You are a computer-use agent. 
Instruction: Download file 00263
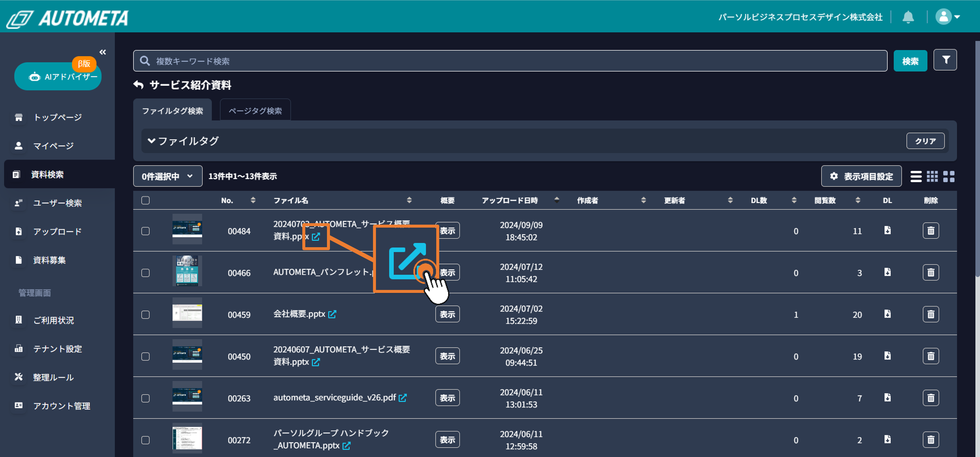pyautogui.click(x=887, y=398)
